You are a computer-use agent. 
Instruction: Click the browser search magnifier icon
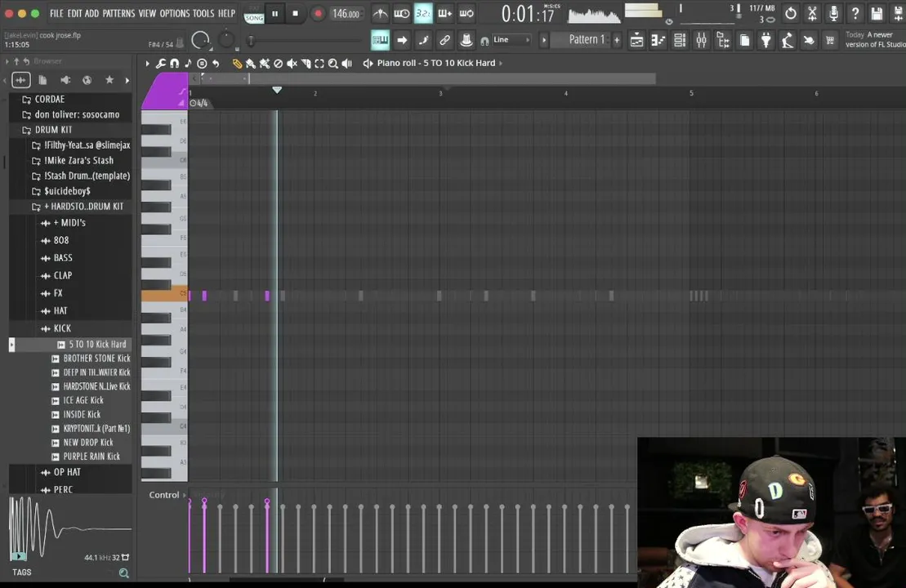pos(123,573)
